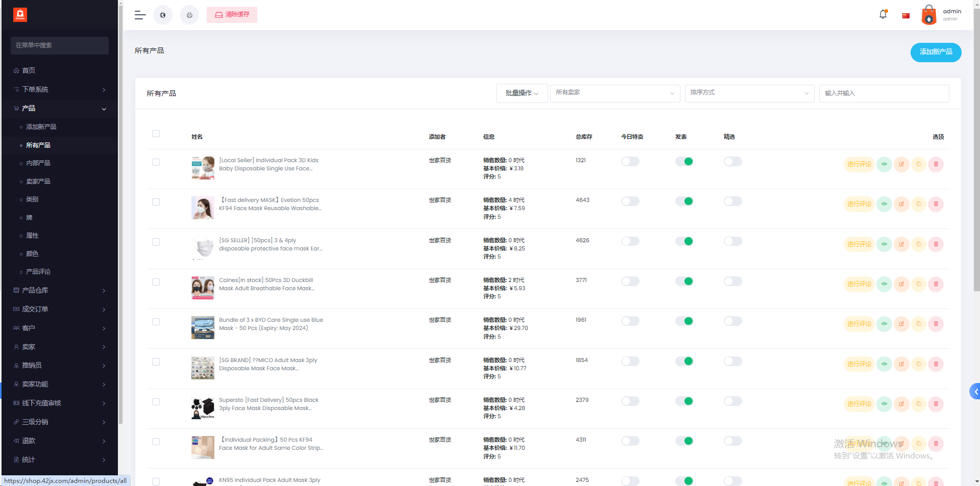Select 内部产品 in sidebar submenu
This screenshot has width=980, height=486.
(38, 163)
